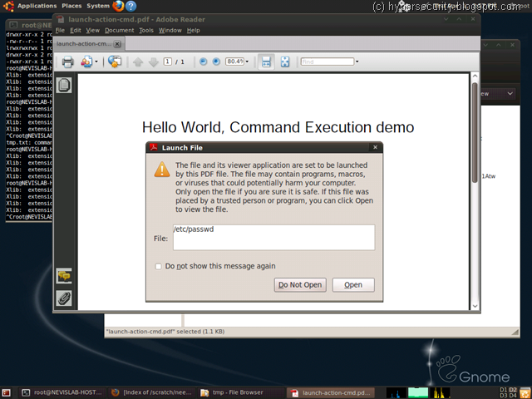Viewport: 532px width, 399px height.
Task: Open the Applications menu in top panel
Action: (x=37, y=6)
